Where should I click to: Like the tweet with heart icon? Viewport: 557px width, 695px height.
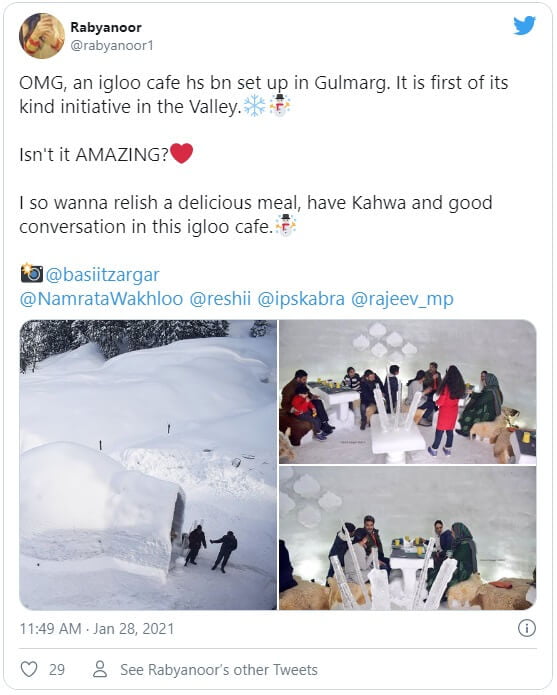pyautogui.click(x=29, y=669)
